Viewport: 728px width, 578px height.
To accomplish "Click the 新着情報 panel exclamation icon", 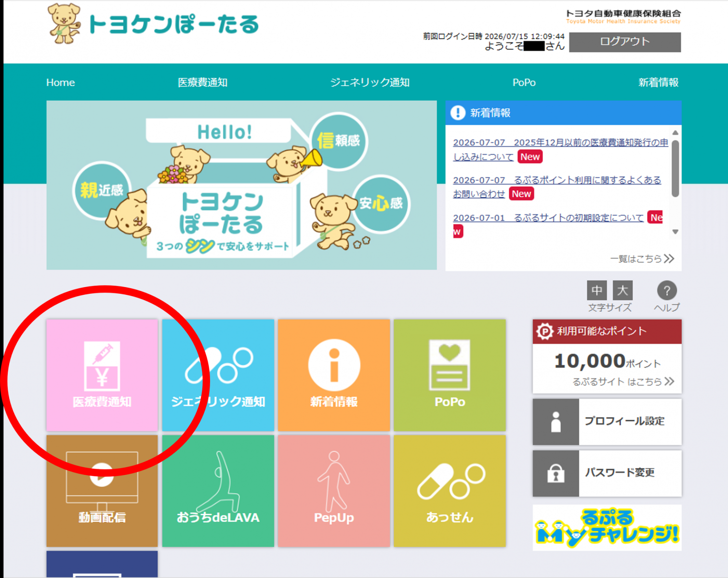I will 458,113.
